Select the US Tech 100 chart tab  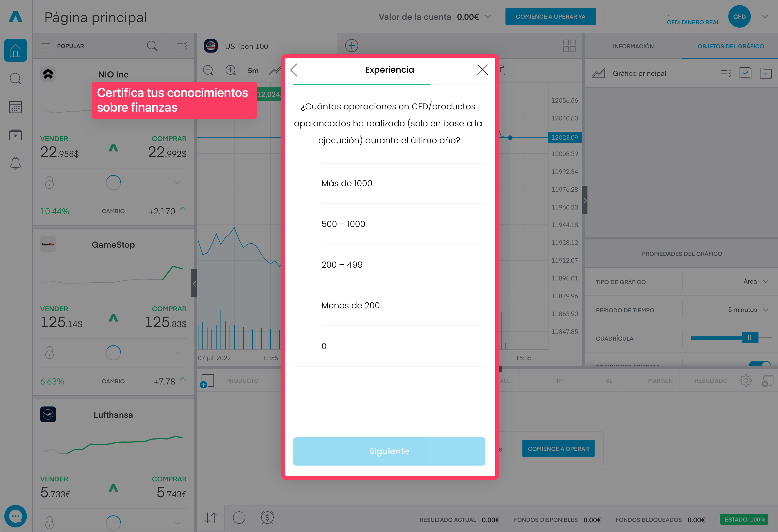(268, 46)
